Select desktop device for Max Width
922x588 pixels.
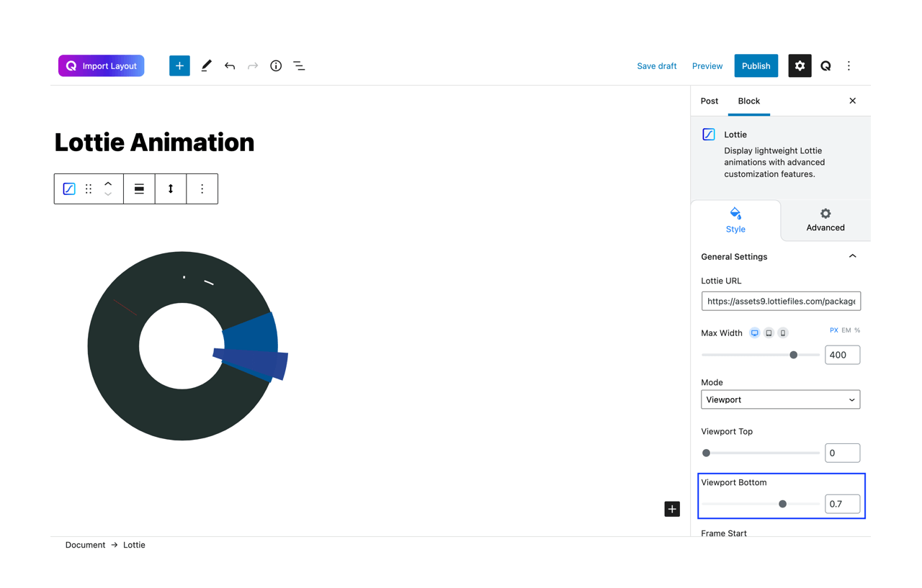pos(754,333)
